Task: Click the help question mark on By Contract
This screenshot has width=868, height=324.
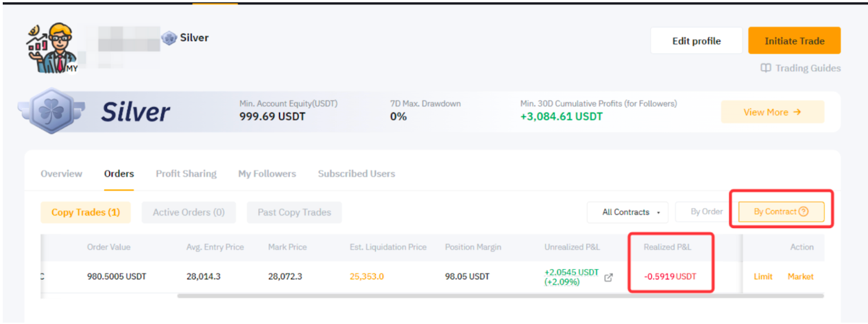Action: click(804, 211)
